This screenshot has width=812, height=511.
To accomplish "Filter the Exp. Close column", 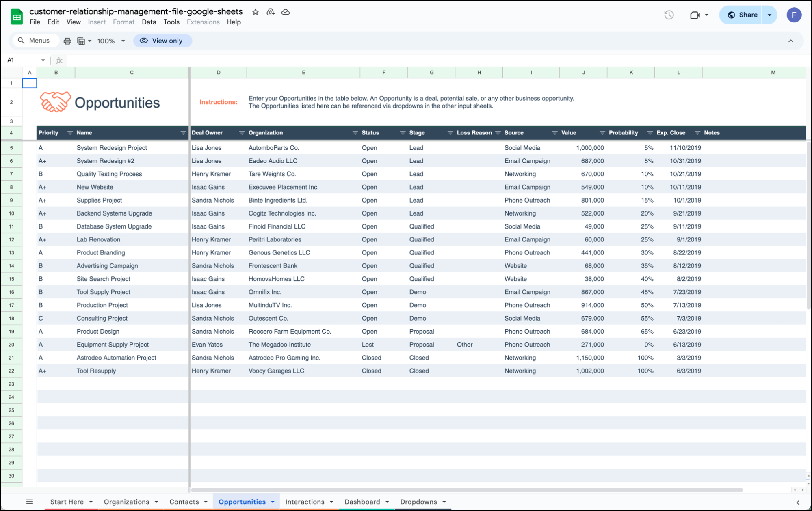I will [x=697, y=133].
